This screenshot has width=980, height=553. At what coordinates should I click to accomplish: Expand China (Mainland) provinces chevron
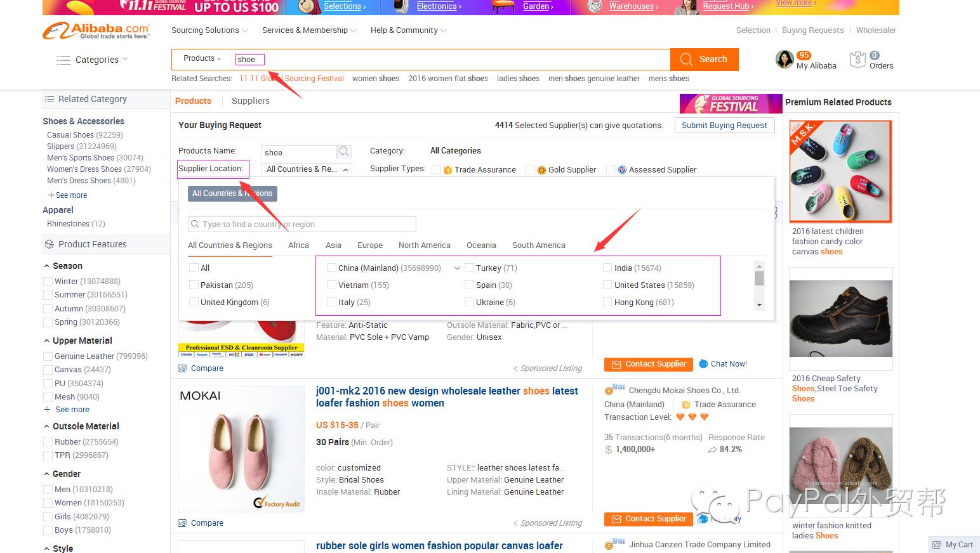click(x=457, y=268)
